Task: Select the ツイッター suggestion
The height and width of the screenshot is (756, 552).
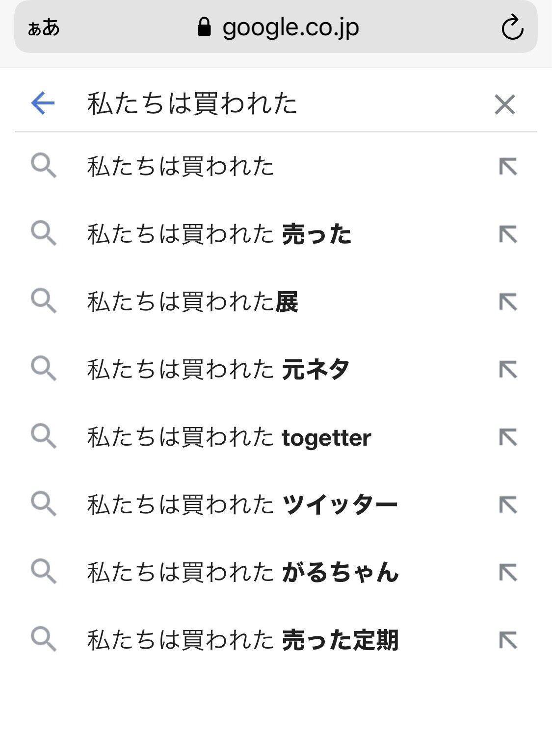Action: (x=242, y=504)
